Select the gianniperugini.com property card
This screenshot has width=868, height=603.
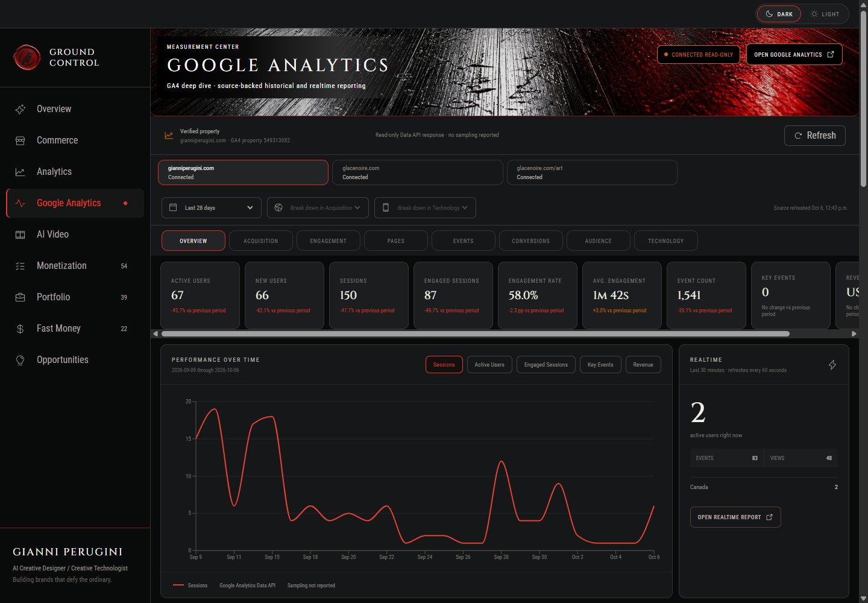pos(244,172)
